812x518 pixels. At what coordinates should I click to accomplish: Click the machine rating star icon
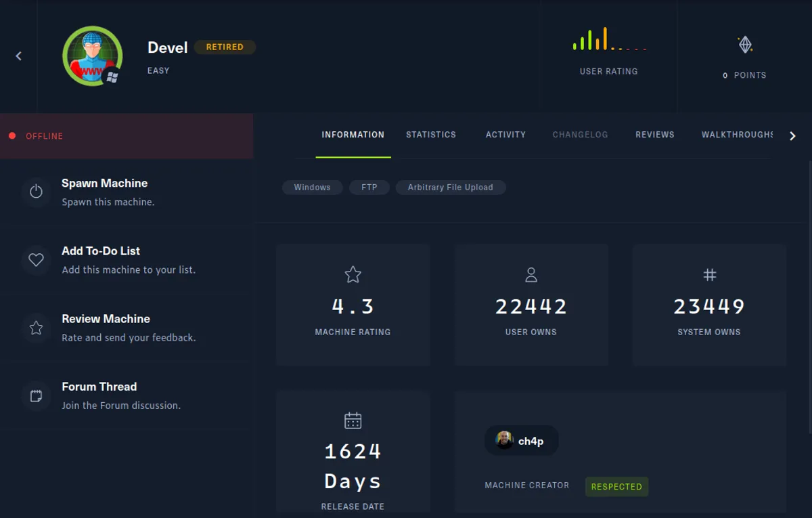click(x=353, y=274)
